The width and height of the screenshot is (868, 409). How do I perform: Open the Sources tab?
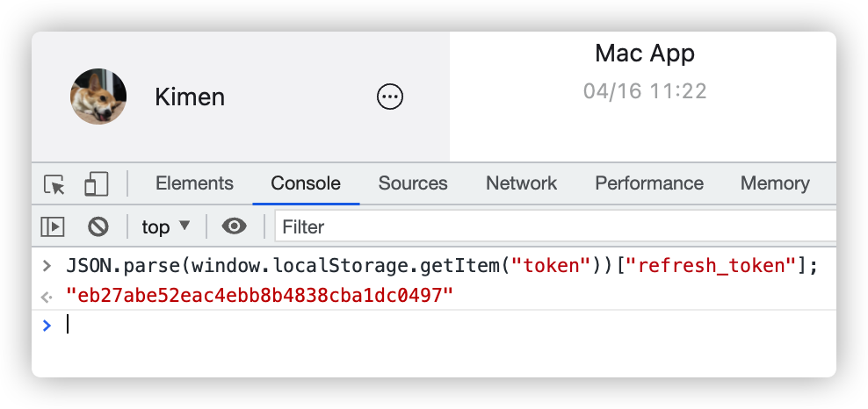(413, 183)
